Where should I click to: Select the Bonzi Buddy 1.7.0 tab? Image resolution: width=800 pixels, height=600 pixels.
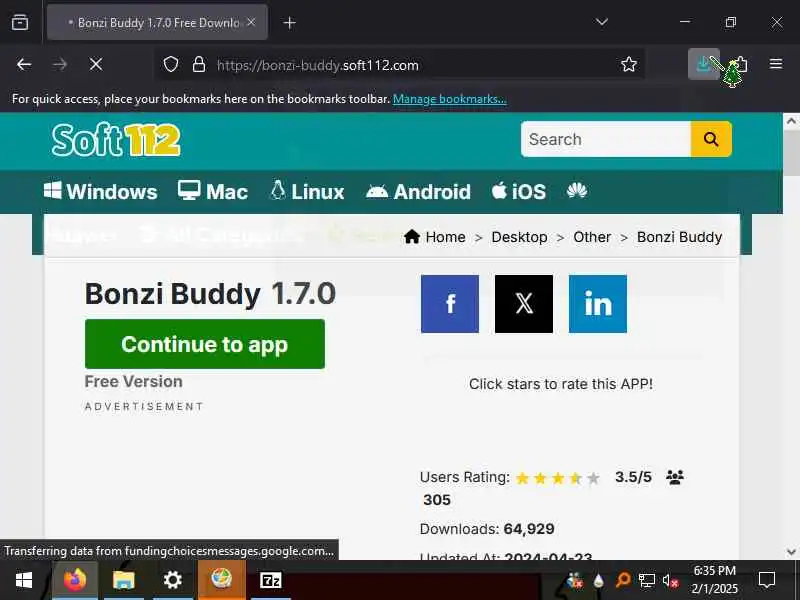coord(157,22)
